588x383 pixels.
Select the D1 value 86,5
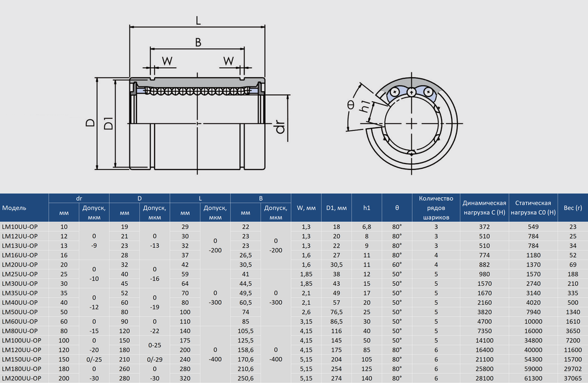336,321
